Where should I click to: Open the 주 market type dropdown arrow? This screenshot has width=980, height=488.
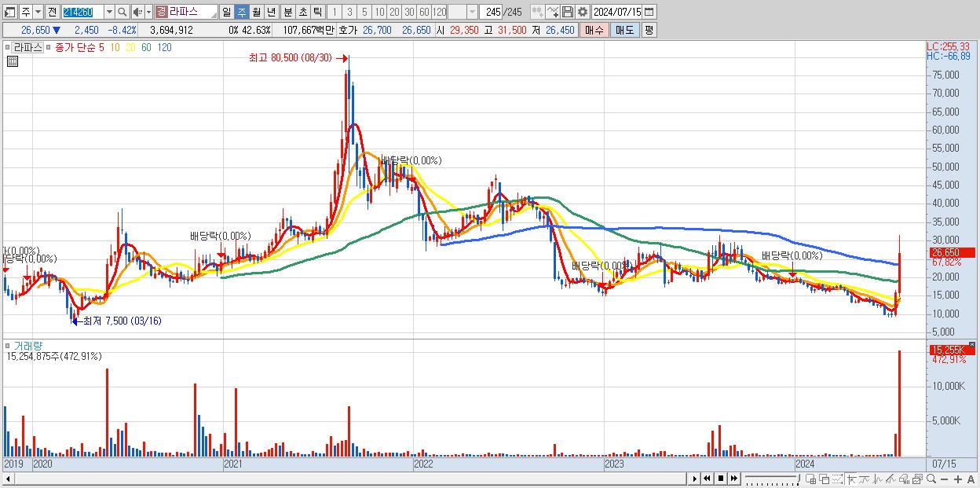pos(38,12)
